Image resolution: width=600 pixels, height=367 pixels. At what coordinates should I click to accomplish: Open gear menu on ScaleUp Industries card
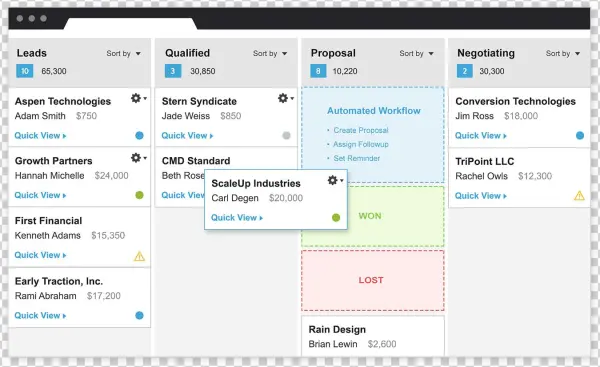coord(335,180)
